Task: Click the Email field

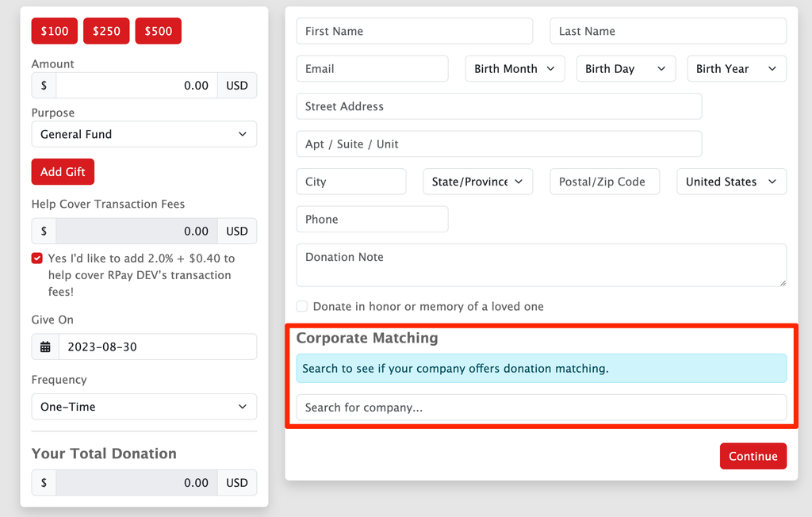Action: click(373, 69)
